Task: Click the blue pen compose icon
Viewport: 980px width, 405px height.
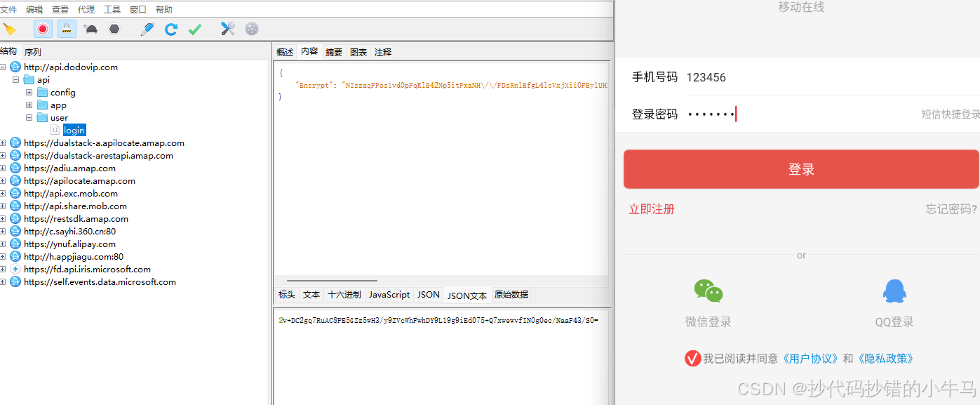Action: point(147,29)
